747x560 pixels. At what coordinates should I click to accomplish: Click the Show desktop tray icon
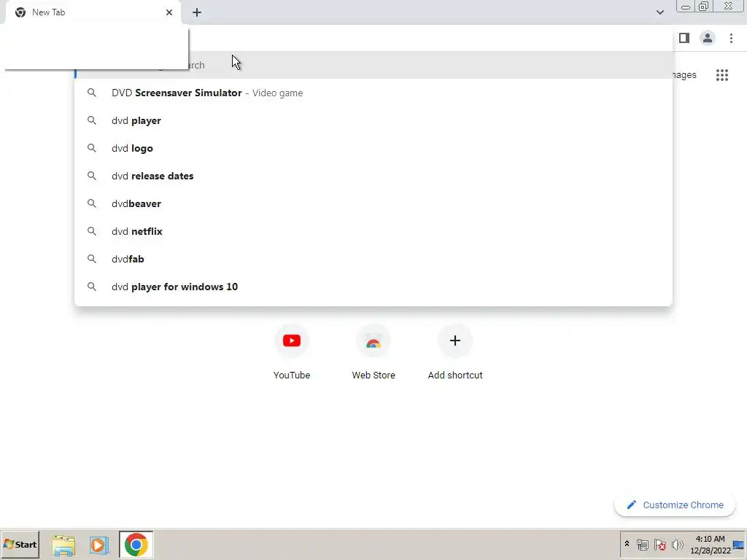coord(739,544)
